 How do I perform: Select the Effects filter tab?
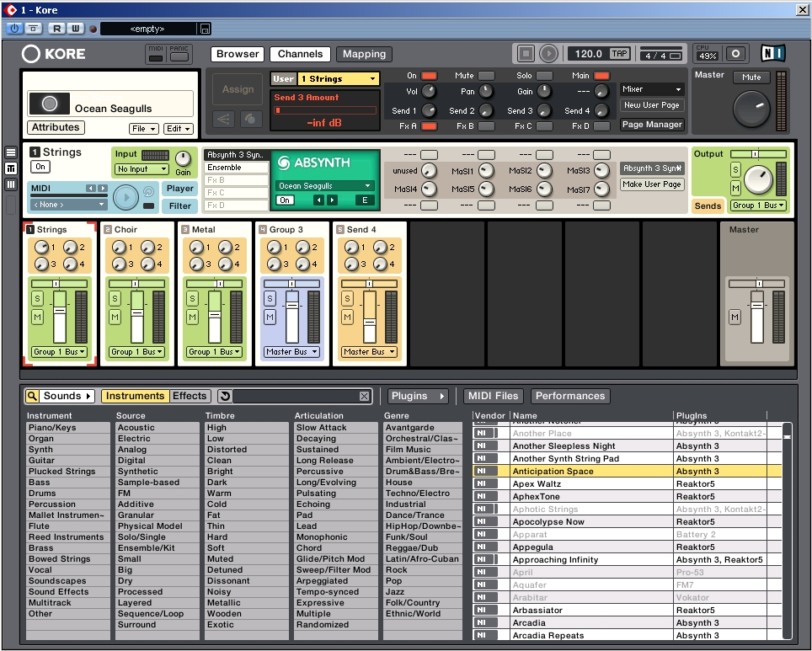coord(190,396)
